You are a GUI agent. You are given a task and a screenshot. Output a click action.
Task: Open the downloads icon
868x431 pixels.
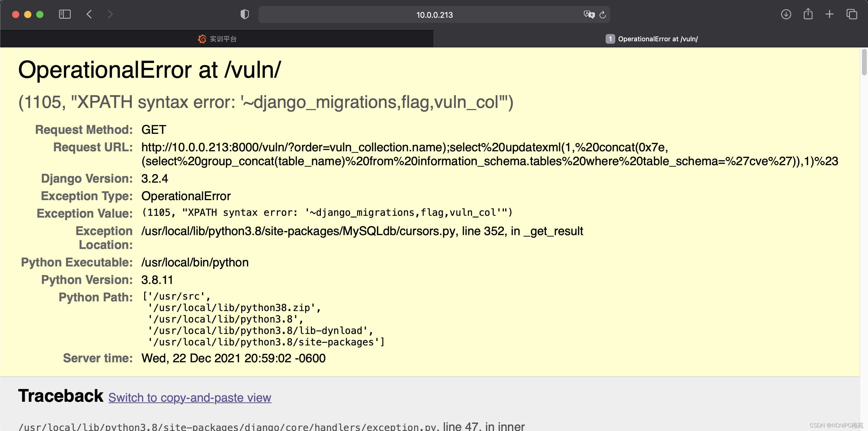[786, 14]
